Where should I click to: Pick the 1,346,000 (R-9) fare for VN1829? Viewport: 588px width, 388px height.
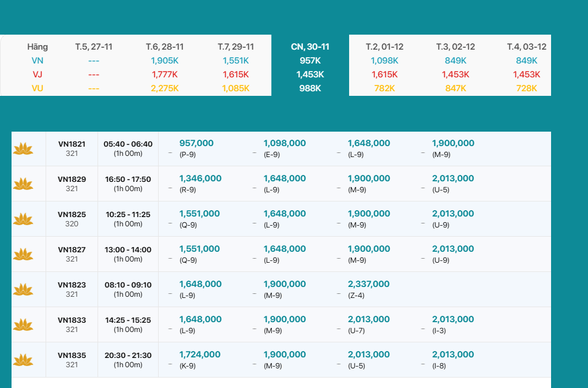pos(200,179)
